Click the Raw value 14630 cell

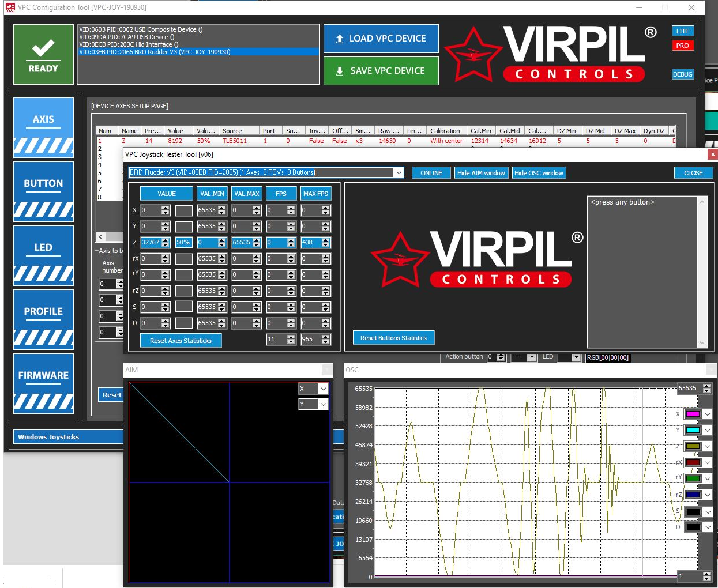coord(388,141)
